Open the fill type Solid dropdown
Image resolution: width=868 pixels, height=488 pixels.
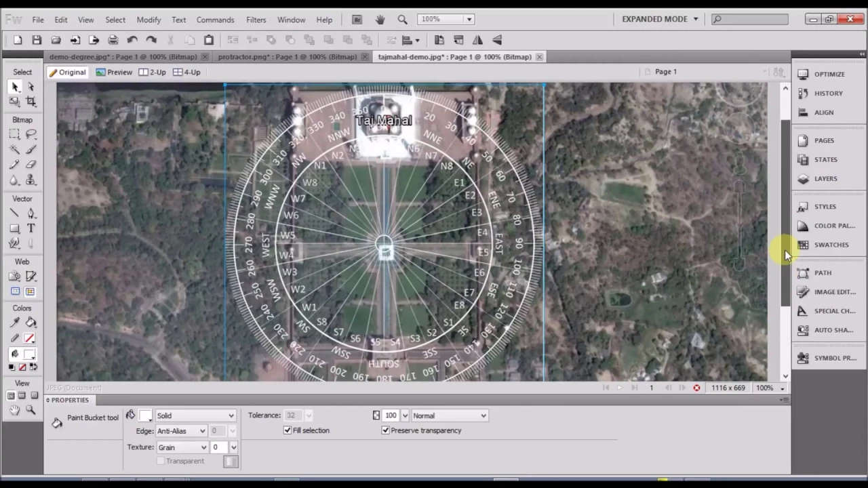pyautogui.click(x=195, y=415)
